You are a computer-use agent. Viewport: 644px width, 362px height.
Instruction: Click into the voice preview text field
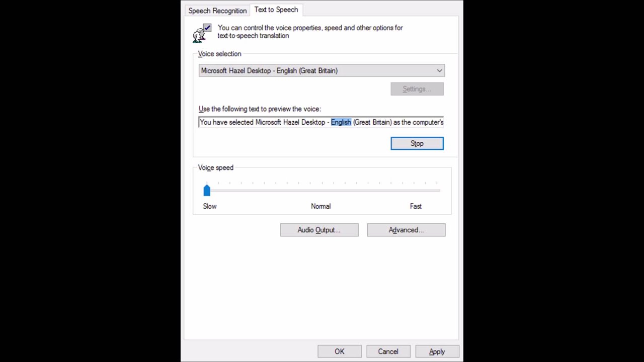pyautogui.click(x=321, y=122)
